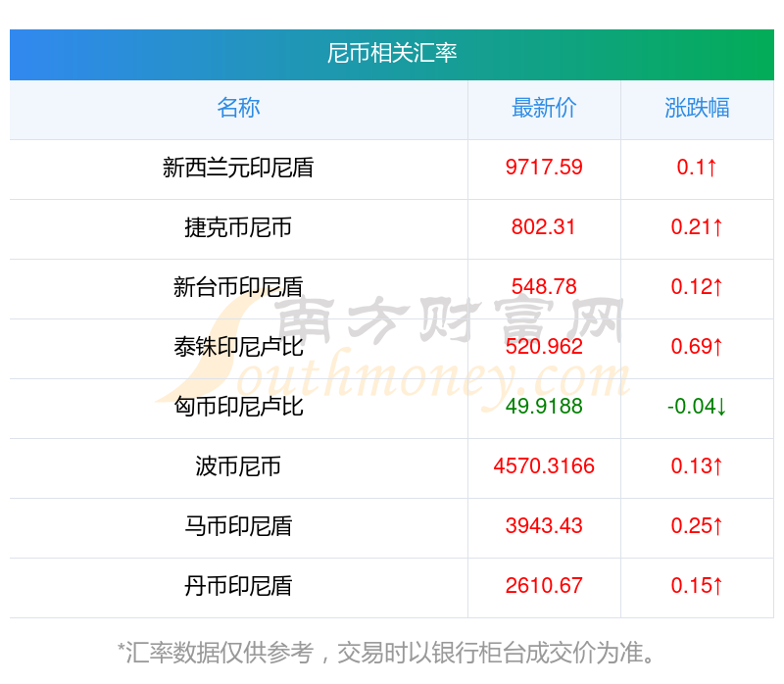Select the 捷克币尼币 row name
Screen dimensions: 784x684
coord(238,227)
